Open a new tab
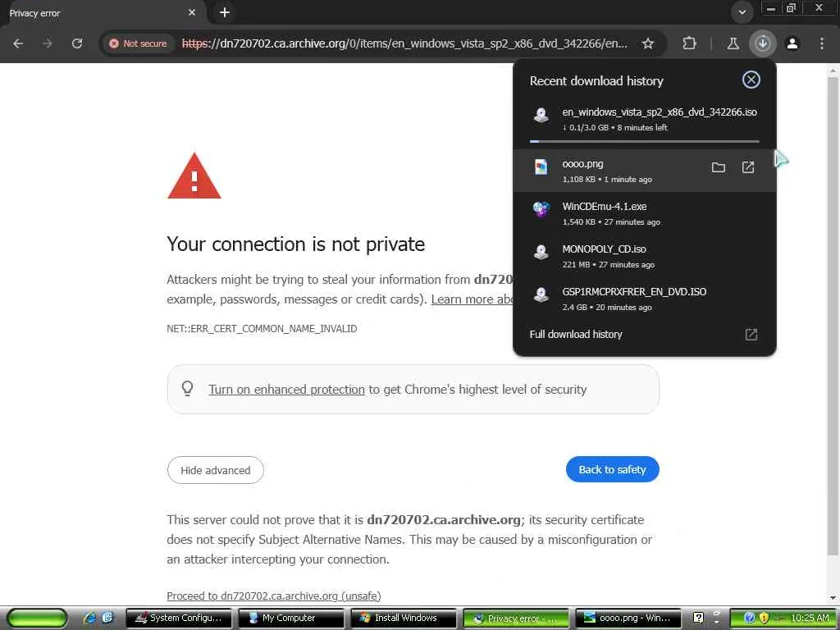Image resolution: width=840 pixels, height=630 pixels. pos(225,12)
